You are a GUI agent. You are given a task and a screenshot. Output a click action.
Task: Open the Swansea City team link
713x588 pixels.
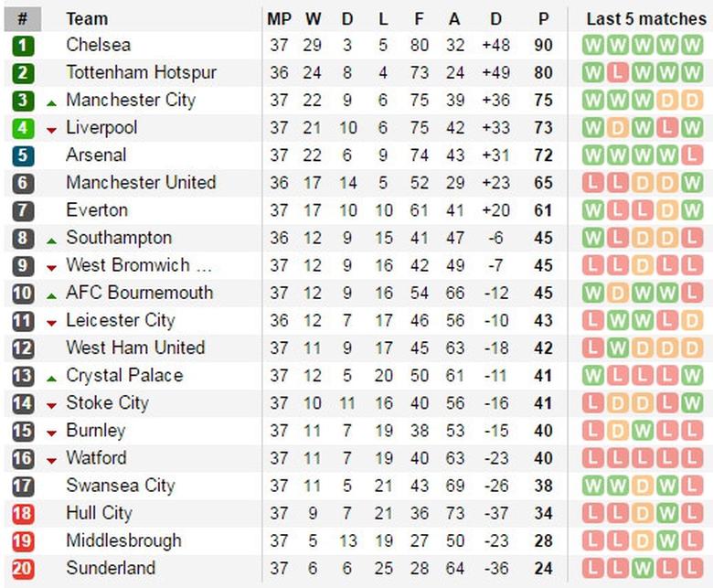pos(120,486)
